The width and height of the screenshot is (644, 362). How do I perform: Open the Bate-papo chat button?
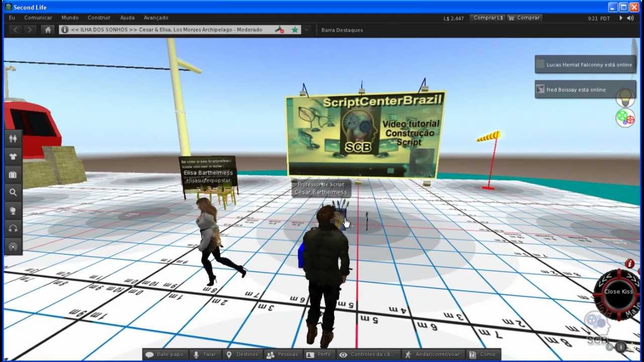tap(165, 354)
